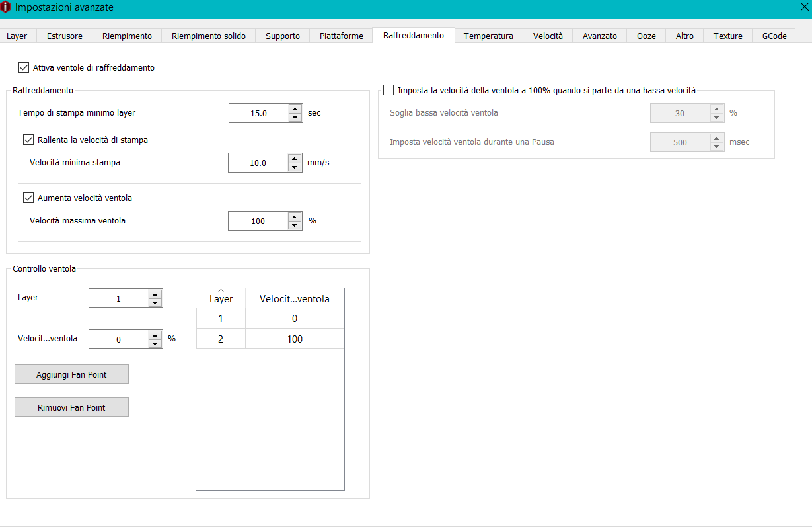This screenshot has width=812, height=527.
Task: Decrease Velocità massima ventola with down arrow
Action: (x=295, y=225)
